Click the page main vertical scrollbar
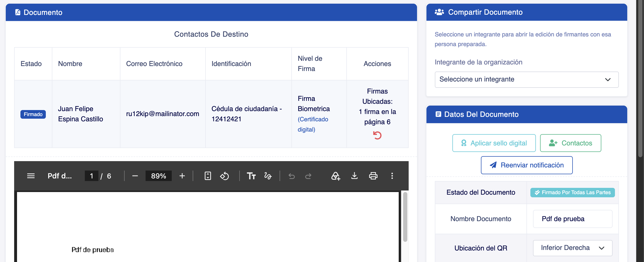This screenshot has width=644, height=262. click(x=640, y=79)
